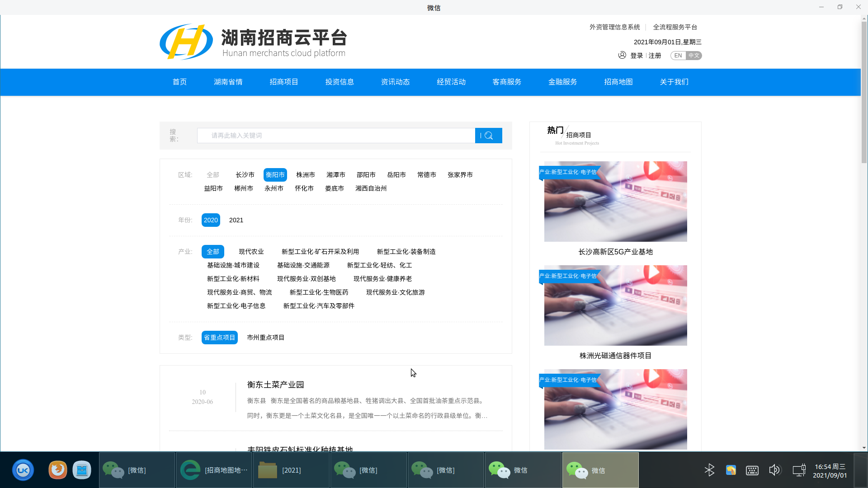
Task: Open the 湖南省情 navigation tab
Action: point(228,82)
